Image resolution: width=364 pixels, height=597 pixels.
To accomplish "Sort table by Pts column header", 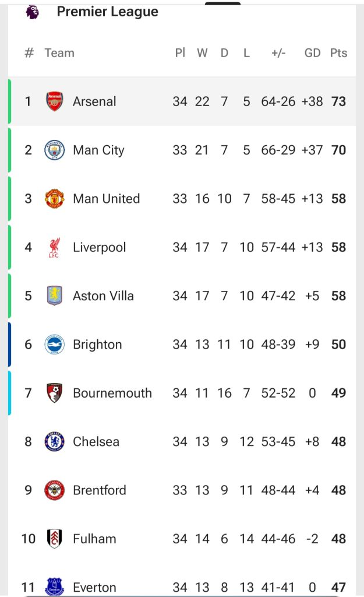I will pyautogui.click(x=338, y=53).
